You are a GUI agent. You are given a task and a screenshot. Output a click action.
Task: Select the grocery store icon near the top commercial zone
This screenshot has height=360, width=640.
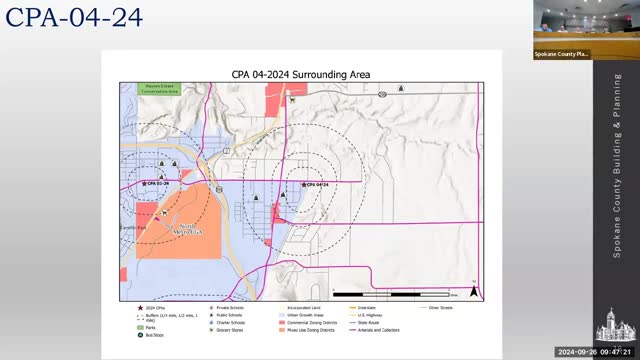pos(292,100)
